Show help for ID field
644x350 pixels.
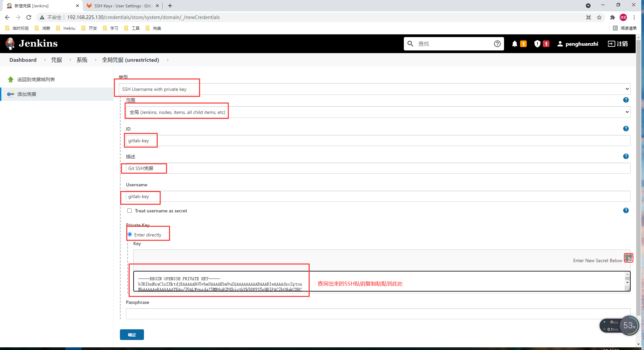[x=626, y=129]
